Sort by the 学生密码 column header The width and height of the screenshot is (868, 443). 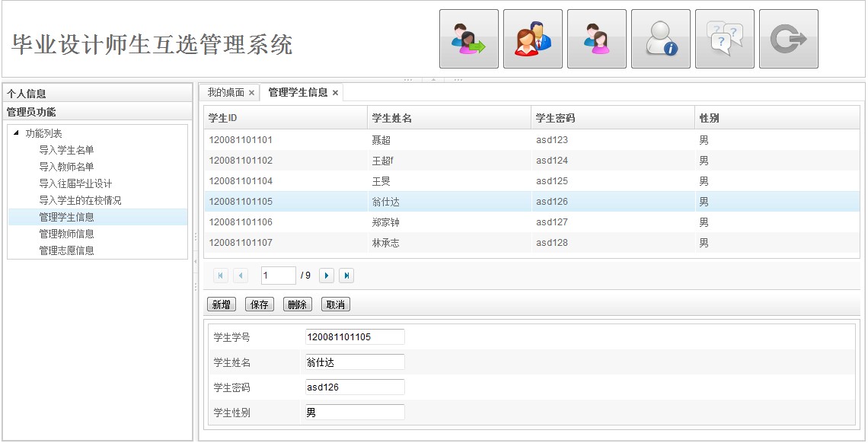click(613, 118)
